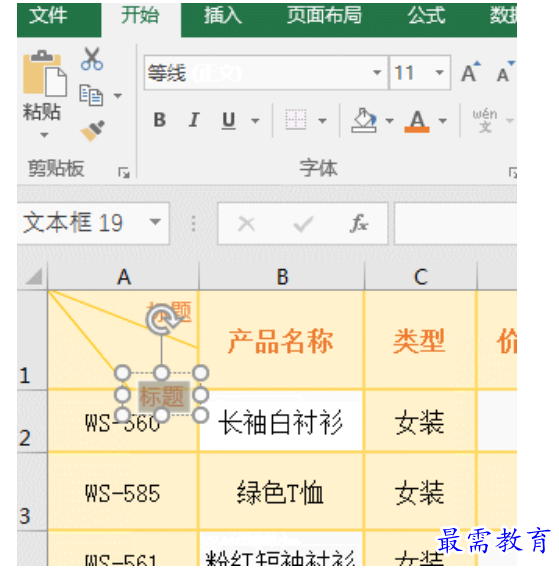Open the clipboard dialog launcher
Screen dimensions: 559x572
point(124,172)
